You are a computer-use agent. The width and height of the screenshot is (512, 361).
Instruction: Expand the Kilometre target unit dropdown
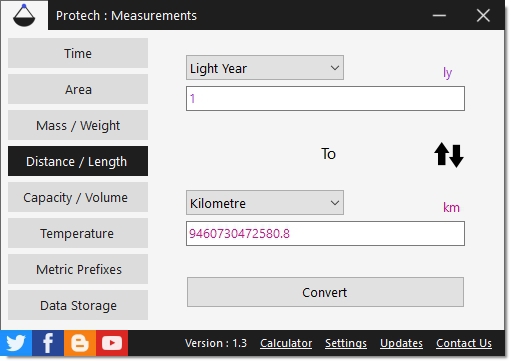(x=265, y=203)
